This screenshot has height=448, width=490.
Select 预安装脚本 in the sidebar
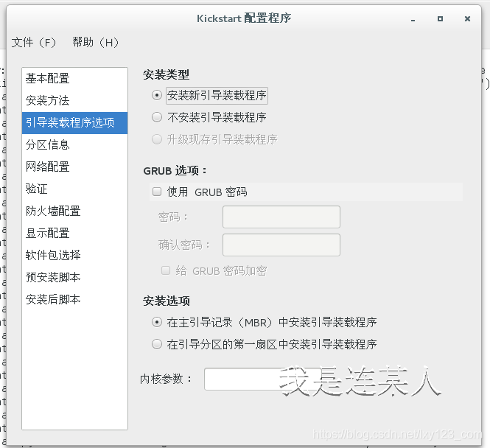coord(74,278)
